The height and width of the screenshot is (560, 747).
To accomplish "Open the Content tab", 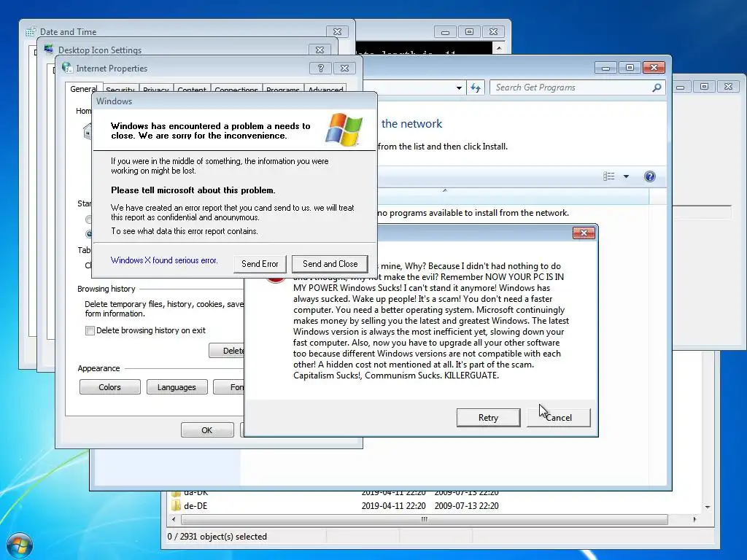I will [x=192, y=90].
